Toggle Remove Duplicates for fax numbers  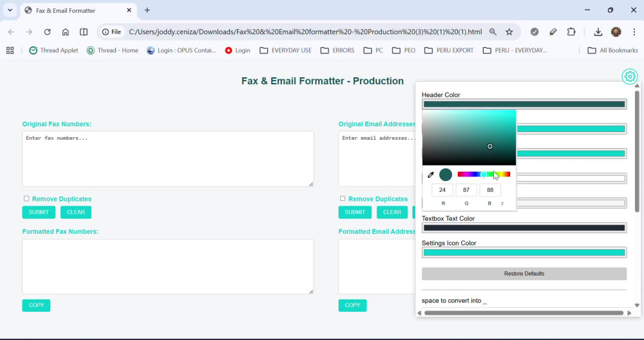click(26, 199)
